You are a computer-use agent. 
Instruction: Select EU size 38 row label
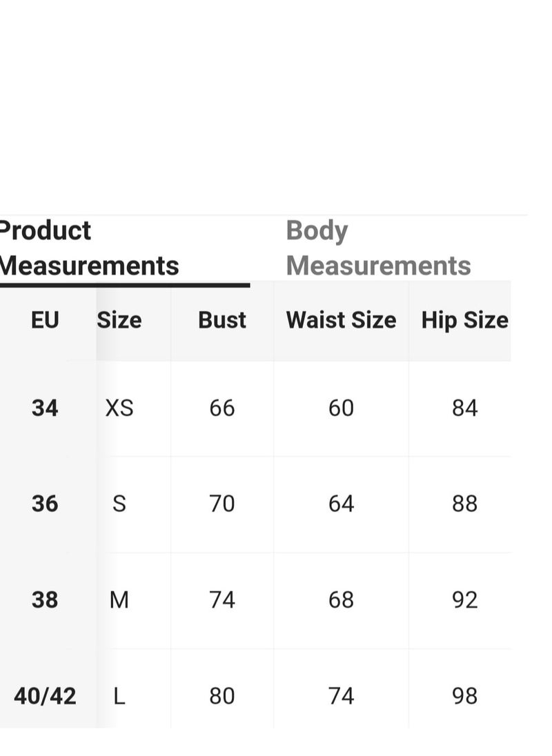click(x=45, y=600)
